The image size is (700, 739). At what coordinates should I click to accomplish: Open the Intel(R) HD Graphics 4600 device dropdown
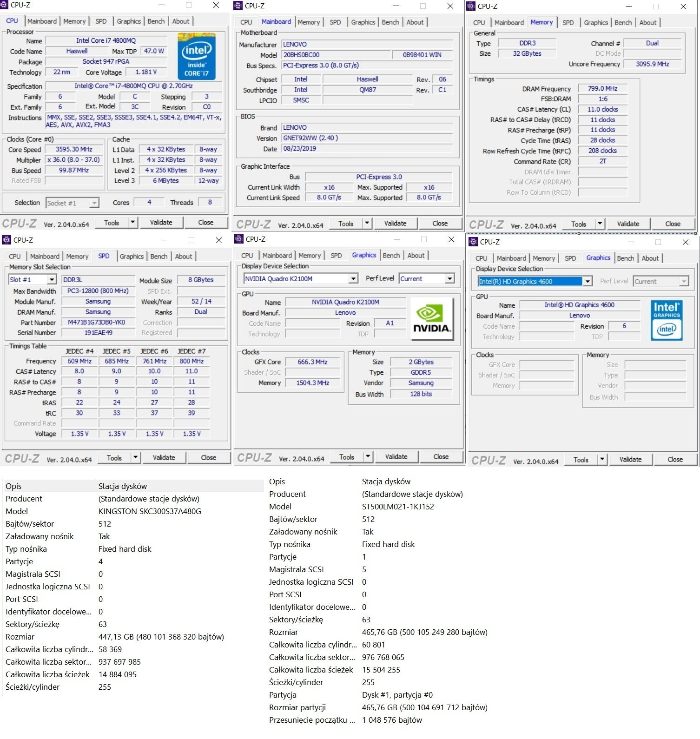(x=588, y=282)
